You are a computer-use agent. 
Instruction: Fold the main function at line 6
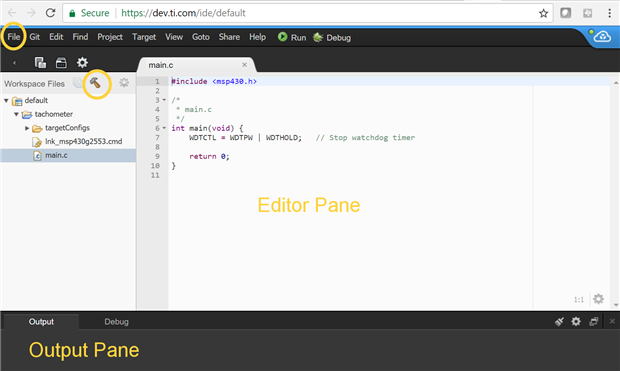pos(164,128)
